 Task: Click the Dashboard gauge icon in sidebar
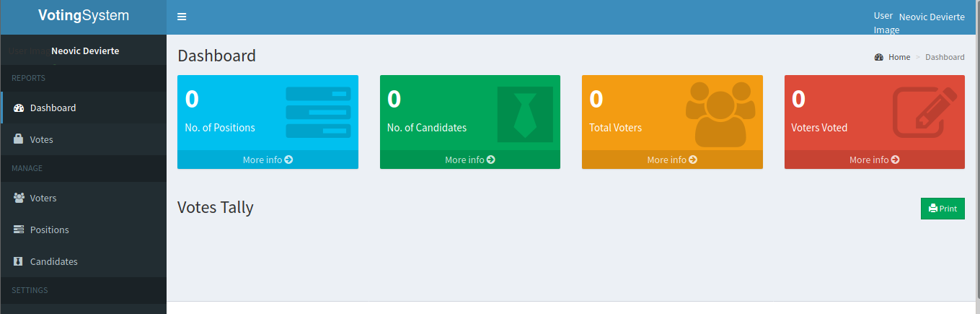pyautogui.click(x=19, y=108)
